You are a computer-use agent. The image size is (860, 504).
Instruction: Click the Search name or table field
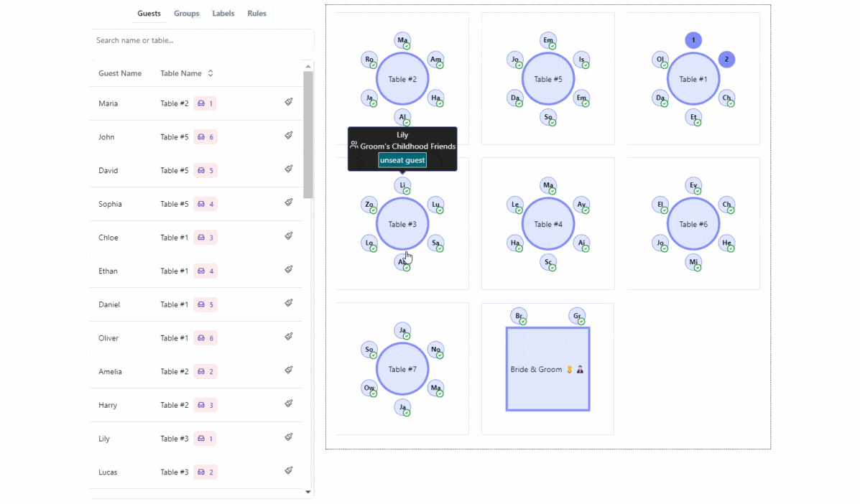point(202,40)
